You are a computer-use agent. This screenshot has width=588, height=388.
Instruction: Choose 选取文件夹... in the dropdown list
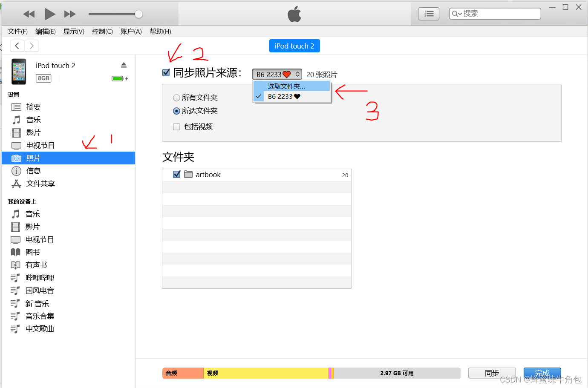pyautogui.click(x=292, y=86)
